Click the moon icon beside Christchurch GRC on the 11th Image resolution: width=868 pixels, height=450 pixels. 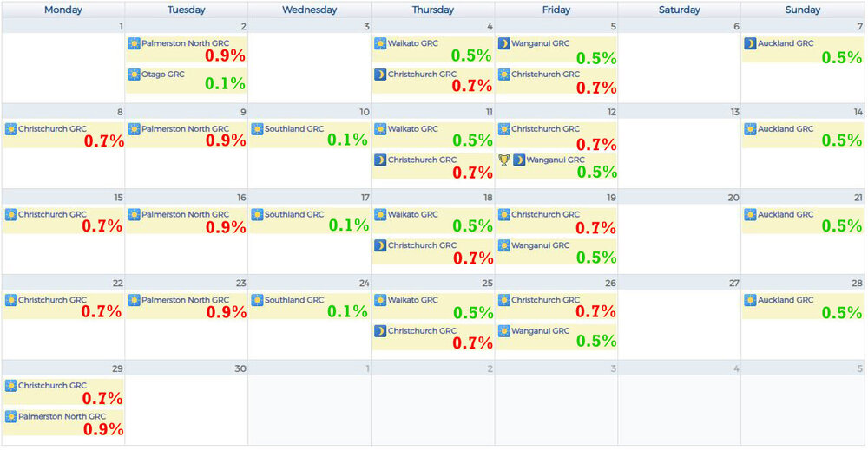pos(380,160)
